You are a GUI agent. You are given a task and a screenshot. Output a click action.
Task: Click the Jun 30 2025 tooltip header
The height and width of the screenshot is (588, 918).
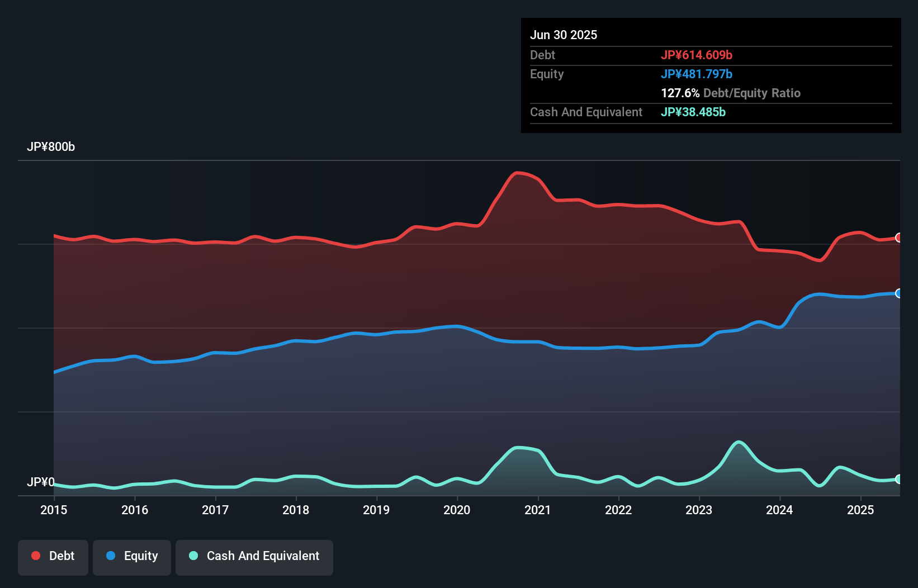(x=564, y=35)
